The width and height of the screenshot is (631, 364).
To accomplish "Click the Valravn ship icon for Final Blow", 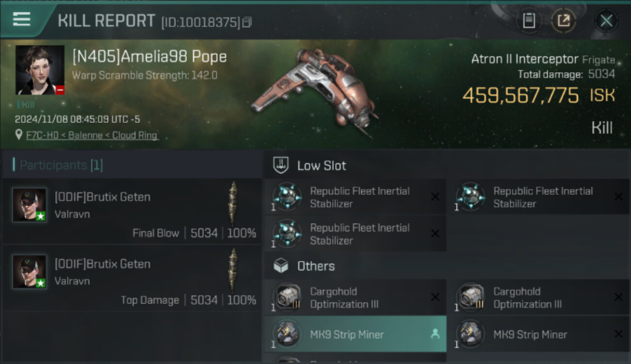I will point(233,204).
